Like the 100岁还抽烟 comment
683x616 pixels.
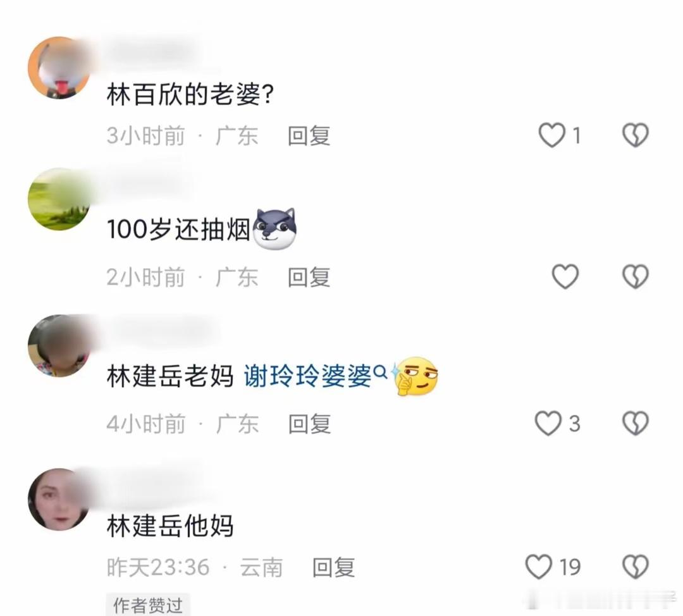coord(565,276)
